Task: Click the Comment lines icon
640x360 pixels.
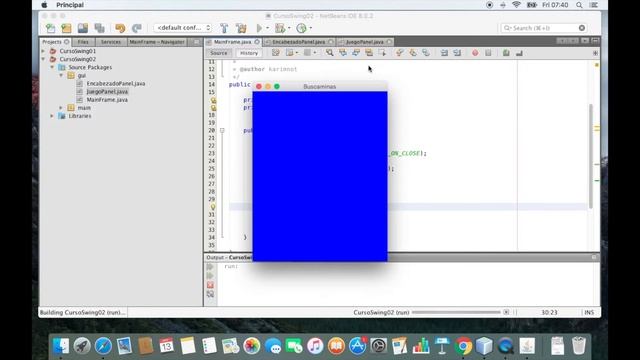Action: (x=506, y=53)
